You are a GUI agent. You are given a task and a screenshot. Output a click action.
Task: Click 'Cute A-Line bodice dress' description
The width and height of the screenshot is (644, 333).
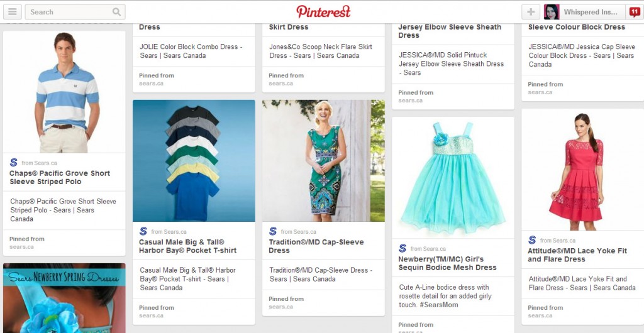point(445,296)
